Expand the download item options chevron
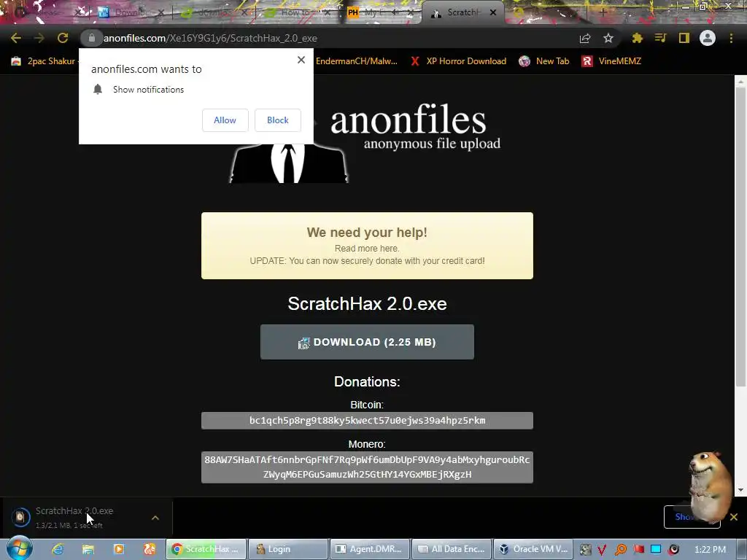Screen dimensions: 747x560 point(155,518)
